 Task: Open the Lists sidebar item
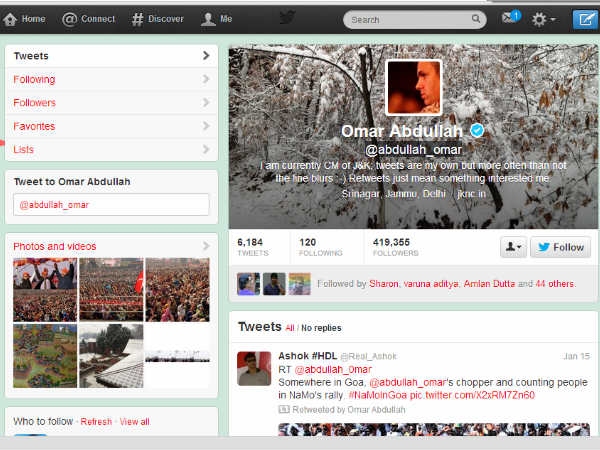point(111,149)
